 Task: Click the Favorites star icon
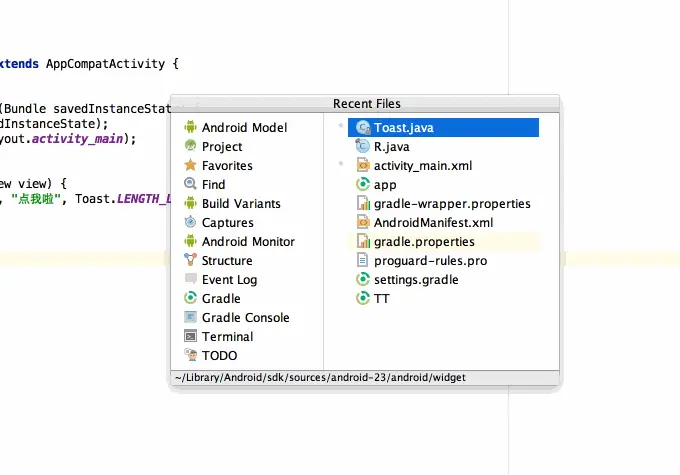190,165
